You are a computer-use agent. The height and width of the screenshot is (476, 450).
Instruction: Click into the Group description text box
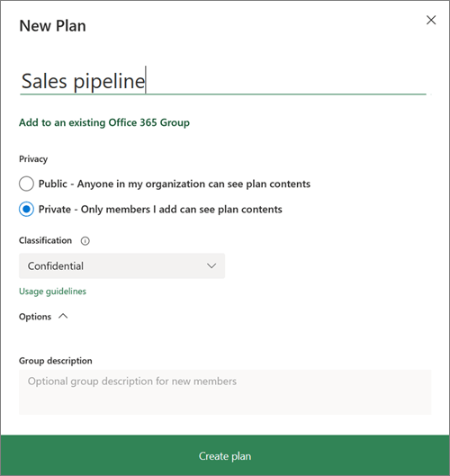[225, 392]
